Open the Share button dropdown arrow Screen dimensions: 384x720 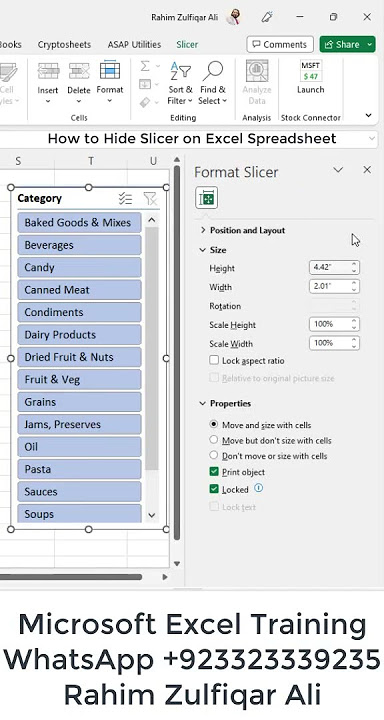coord(370,45)
